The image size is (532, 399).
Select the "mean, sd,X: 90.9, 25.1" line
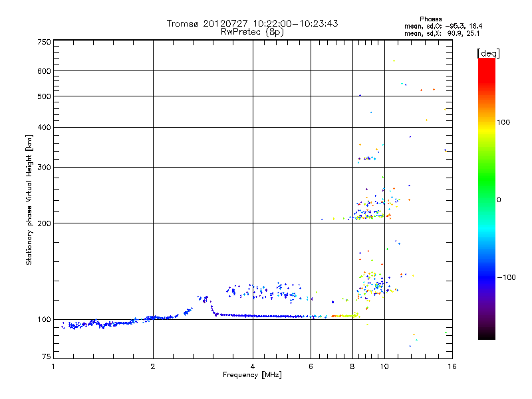click(x=442, y=33)
